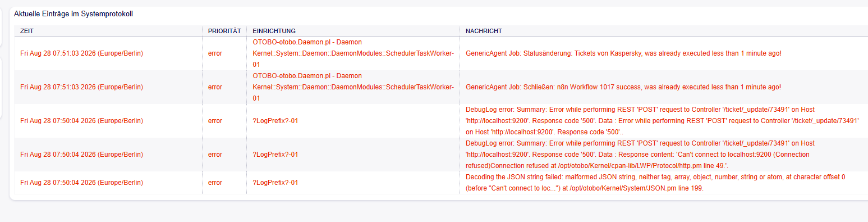The image size is (868, 222).
Task: Click the last 07:50:04 timestamp entry
Action: [81, 183]
